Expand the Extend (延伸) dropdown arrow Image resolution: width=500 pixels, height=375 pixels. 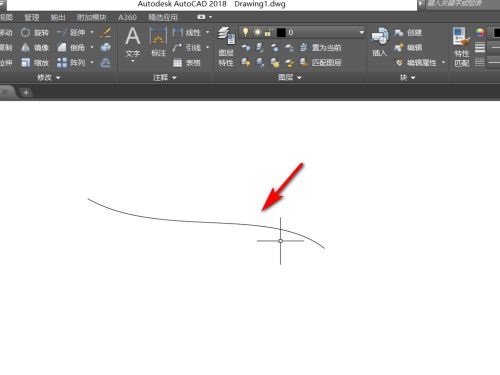coord(92,33)
